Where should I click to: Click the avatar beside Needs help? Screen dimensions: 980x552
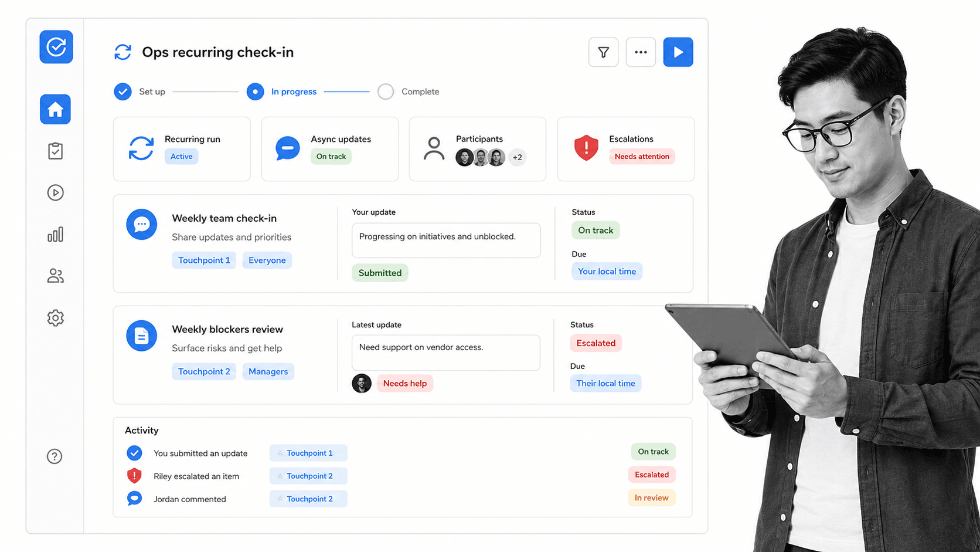(362, 384)
